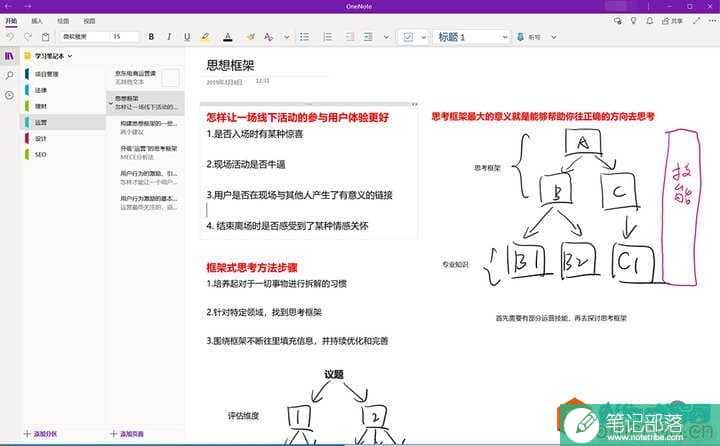Open the 标题 1 style dropdown
Viewport: 720px width, 446px height.
[472, 37]
